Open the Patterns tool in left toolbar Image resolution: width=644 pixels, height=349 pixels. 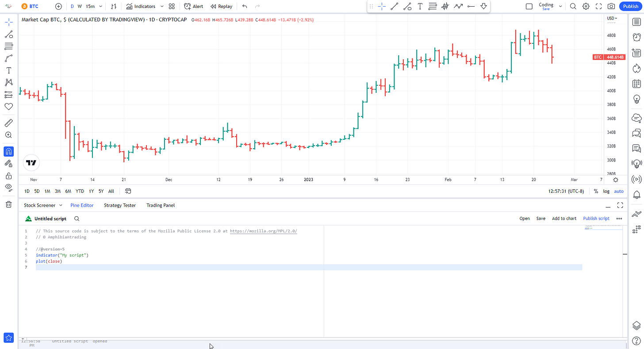8,82
